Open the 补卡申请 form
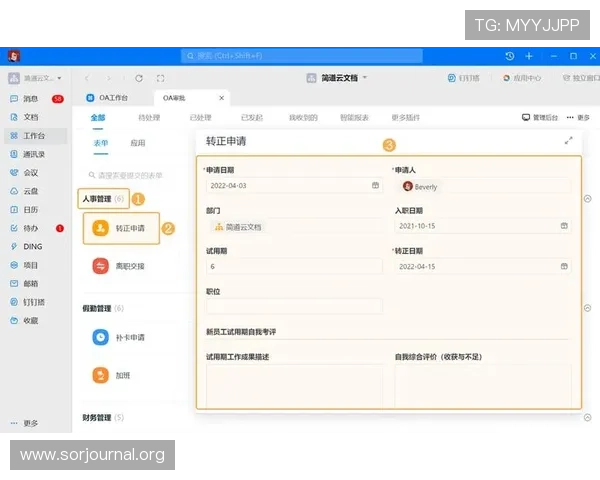Viewport: 600px width, 480px height. pos(121,337)
